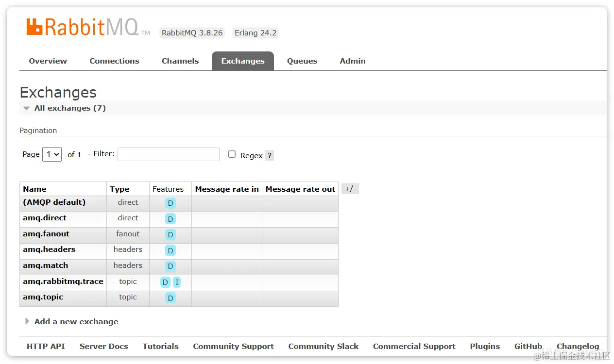This screenshot has height=364, width=614.
Task: Open the amq.match exchange
Action: click(45, 265)
